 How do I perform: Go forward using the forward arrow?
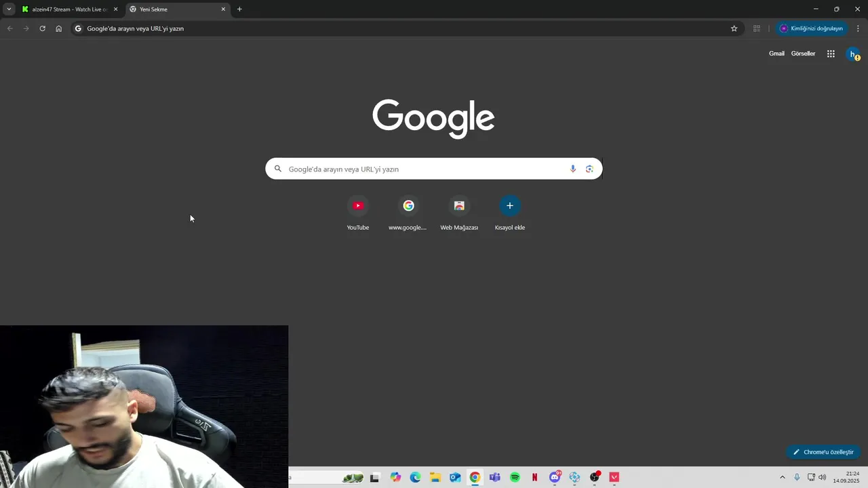(x=26, y=28)
